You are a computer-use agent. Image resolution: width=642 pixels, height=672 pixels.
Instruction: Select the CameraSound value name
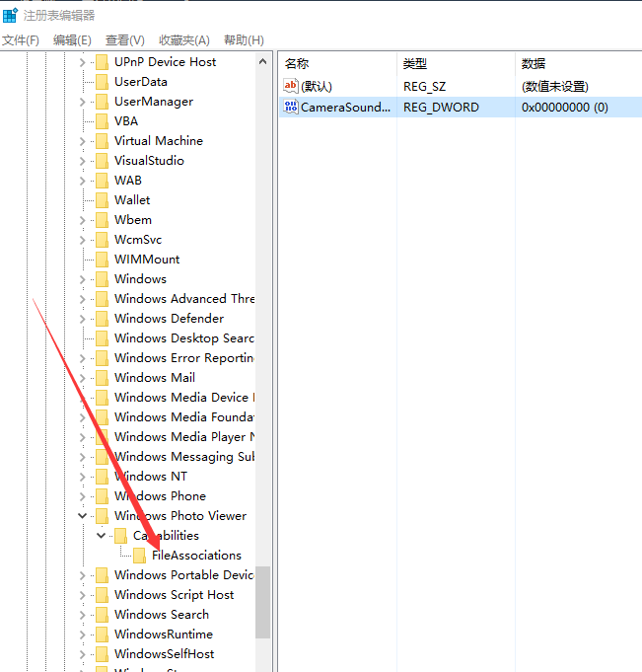click(x=345, y=108)
